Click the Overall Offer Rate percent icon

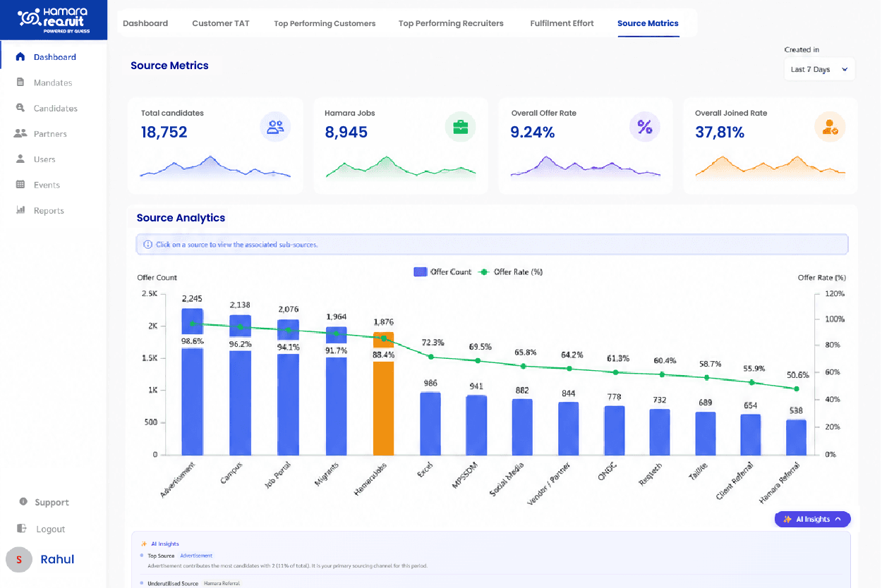point(645,127)
